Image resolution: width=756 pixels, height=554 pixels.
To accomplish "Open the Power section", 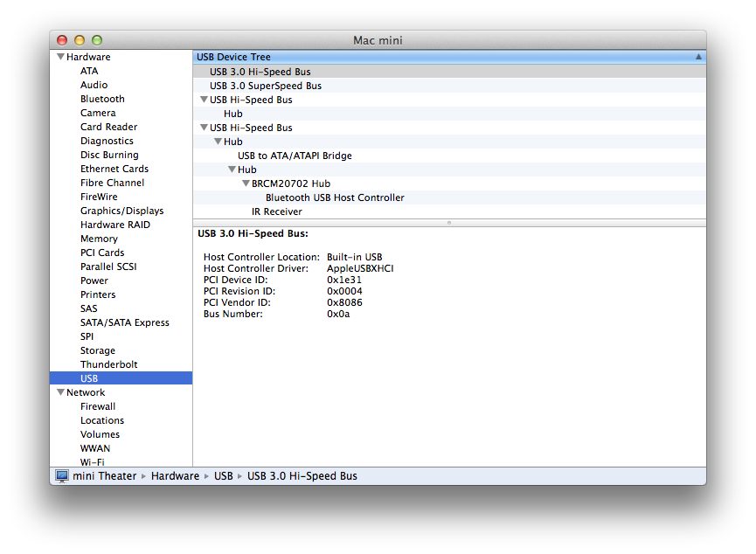I will tap(94, 280).
